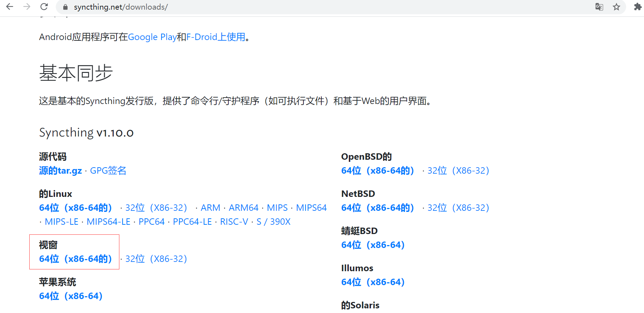The width and height of the screenshot is (644, 313).
Task: Reload the page with the refresh icon
Action: click(44, 7)
